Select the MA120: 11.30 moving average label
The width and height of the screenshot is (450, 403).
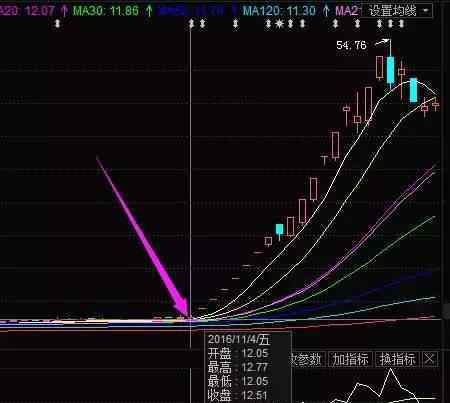click(279, 11)
